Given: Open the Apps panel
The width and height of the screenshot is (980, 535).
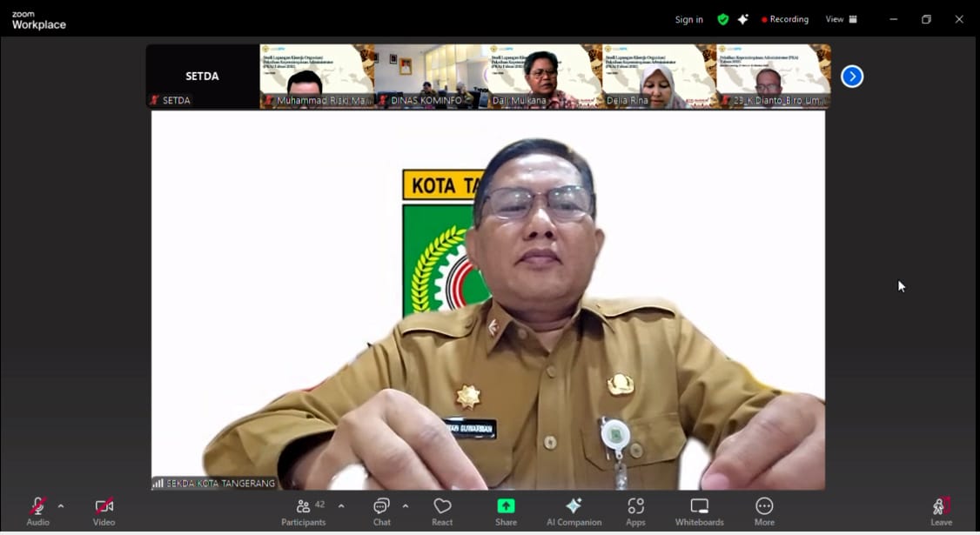Looking at the screenshot, I should (x=635, y=512).
